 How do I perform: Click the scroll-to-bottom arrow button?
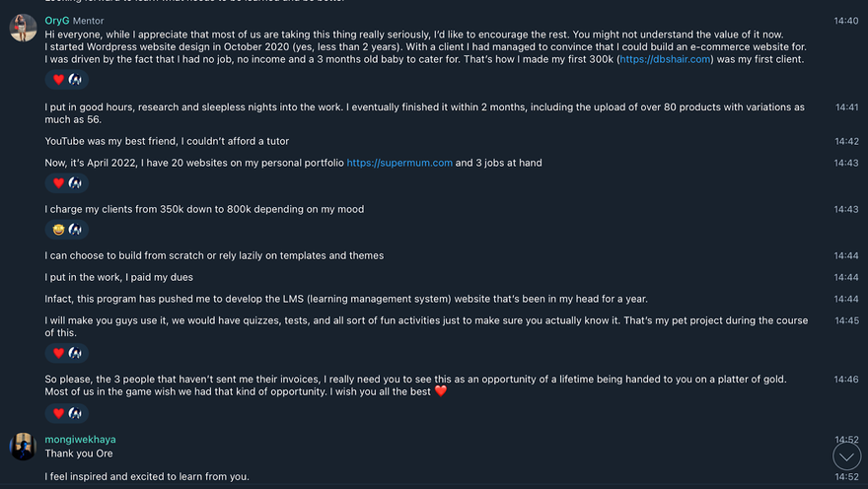click(846, 456)
